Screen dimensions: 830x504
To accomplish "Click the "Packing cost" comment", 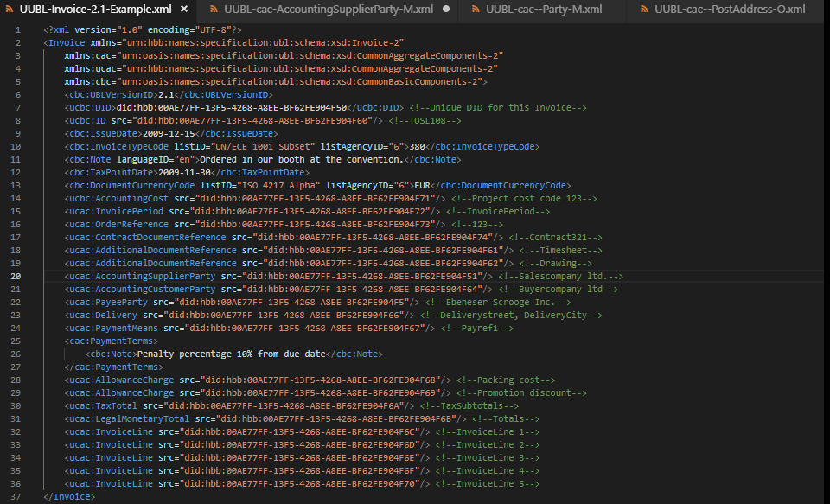I will (x=506, y=380).
